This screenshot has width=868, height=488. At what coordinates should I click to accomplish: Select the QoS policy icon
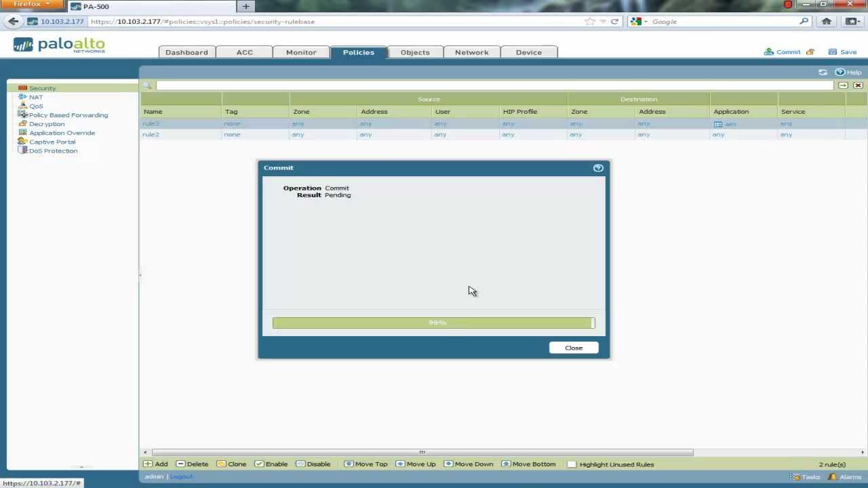(x=22, y=106)
